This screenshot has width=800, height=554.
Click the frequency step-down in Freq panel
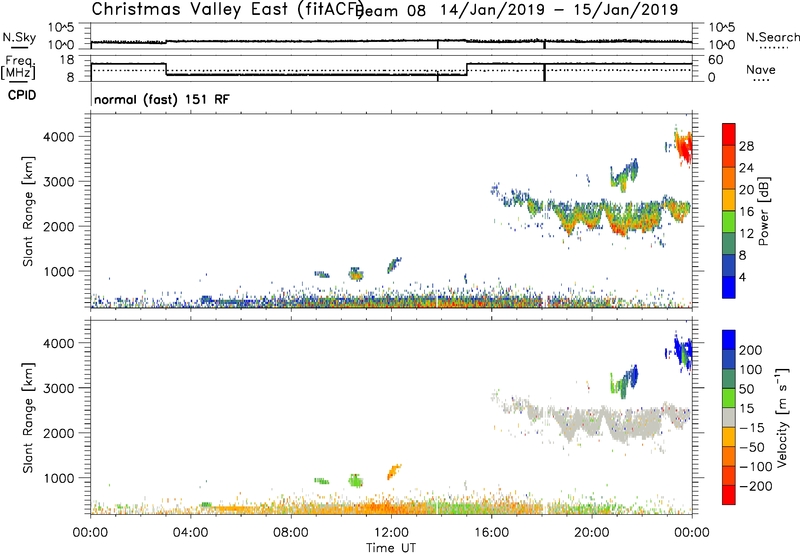(x=166, y=69)
